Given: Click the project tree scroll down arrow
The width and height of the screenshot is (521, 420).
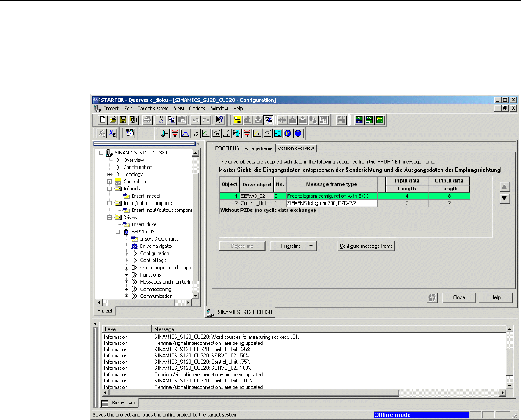Looking at the screenshot, I should 196,296.
